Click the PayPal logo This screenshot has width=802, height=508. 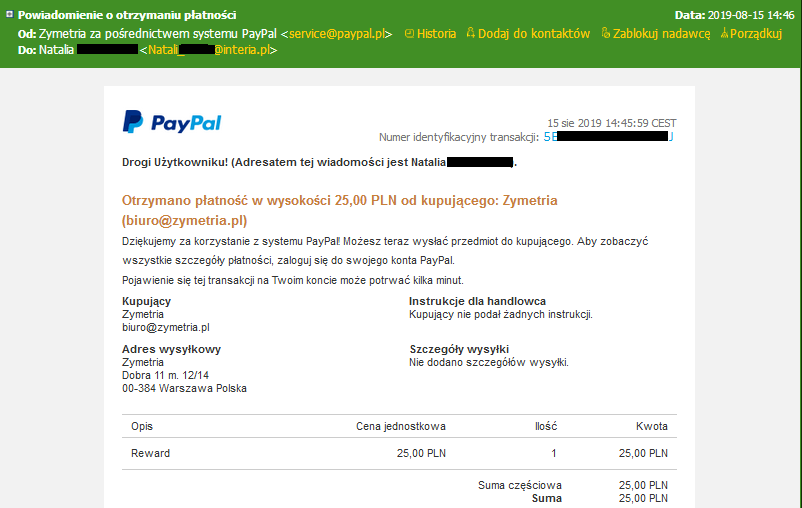(172, 122)
